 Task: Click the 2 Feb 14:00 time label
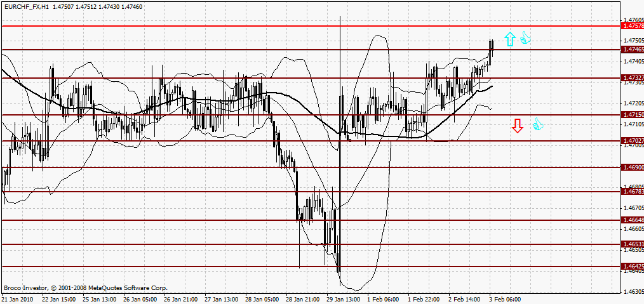coord(464,300)
